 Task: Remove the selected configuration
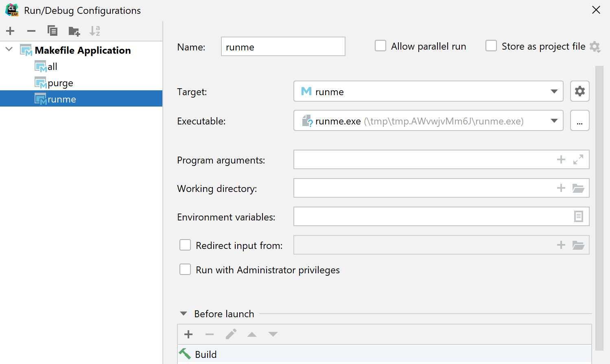(x=31, y=31)
